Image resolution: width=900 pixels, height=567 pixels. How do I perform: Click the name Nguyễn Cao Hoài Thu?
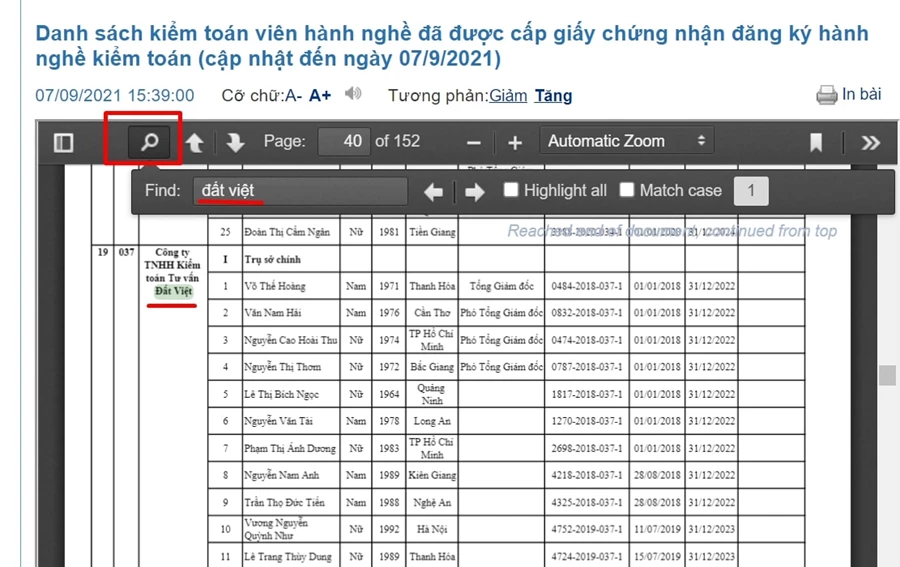click(x=290, y=340)
